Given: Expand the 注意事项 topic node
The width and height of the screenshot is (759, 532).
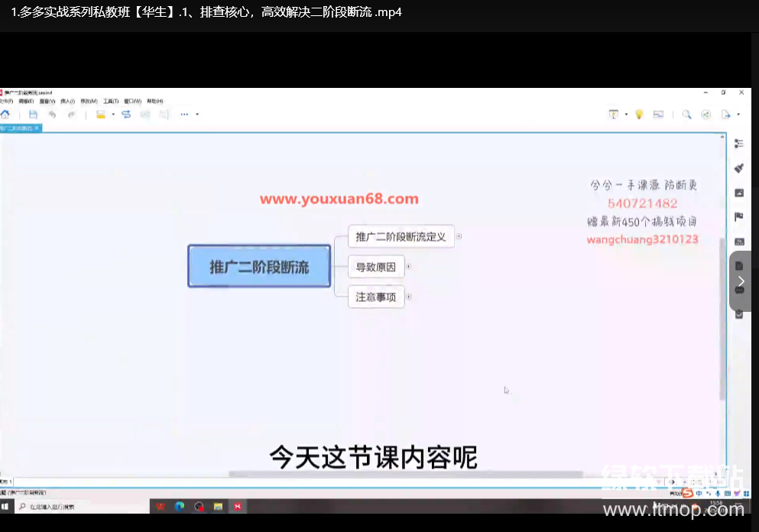Looking at the screenshot, I should [407, 297].
